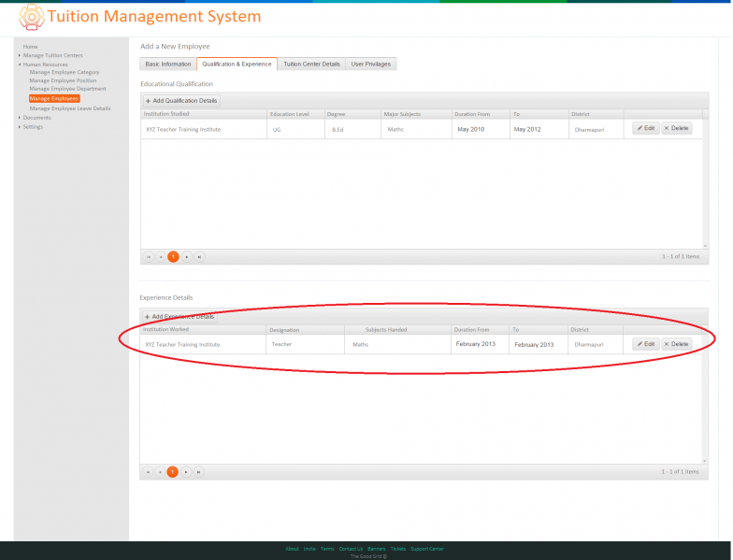Go to previous page in Experience Details pager
Screen dimensions: 733x560
pos(161,472)
